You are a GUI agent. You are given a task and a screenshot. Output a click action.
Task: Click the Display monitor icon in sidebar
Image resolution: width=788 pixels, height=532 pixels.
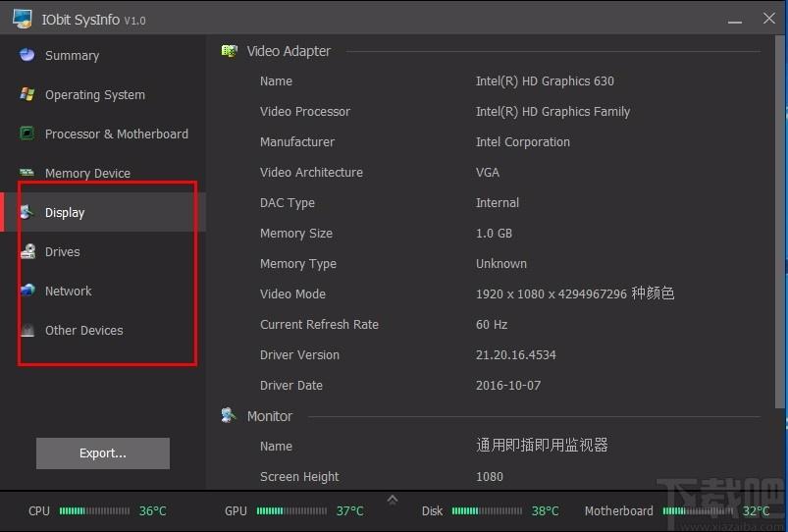coord(26,212)
